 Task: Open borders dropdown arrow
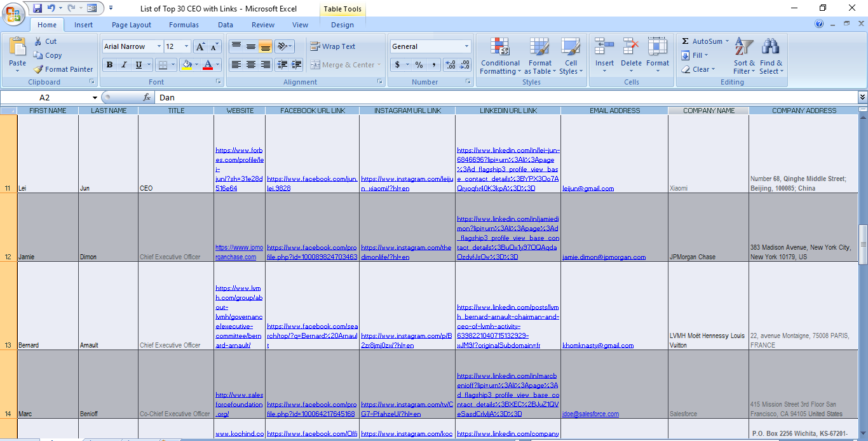[173, 65]
